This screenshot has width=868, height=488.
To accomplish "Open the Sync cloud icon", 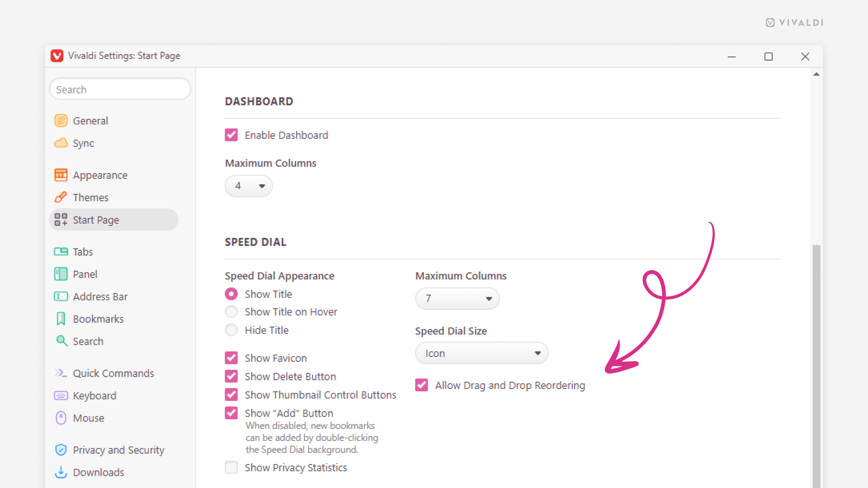I will coord(61,143).
